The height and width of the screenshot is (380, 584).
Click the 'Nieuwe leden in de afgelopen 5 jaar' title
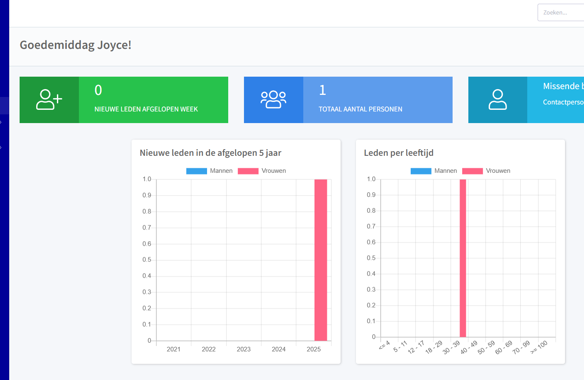[x=210, y=153]
